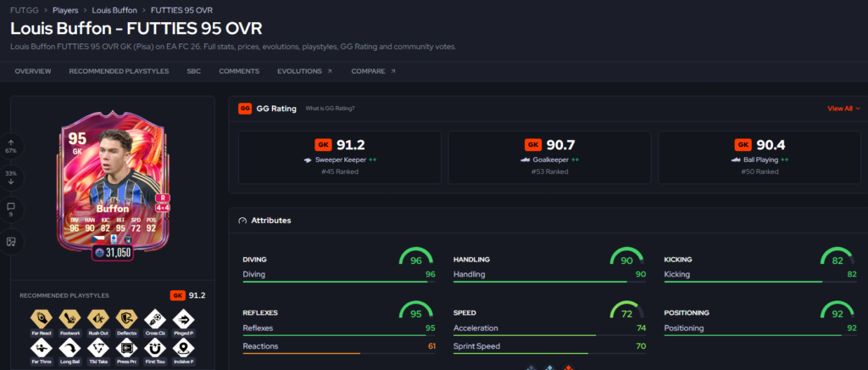Click the Diving 96 circular gauge
The image size is (868, 370).
coord(415,258)
